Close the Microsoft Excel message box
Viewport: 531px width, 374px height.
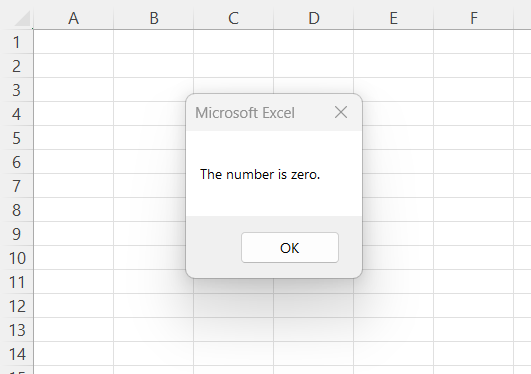pyautogui.click(x=341, y=112)
